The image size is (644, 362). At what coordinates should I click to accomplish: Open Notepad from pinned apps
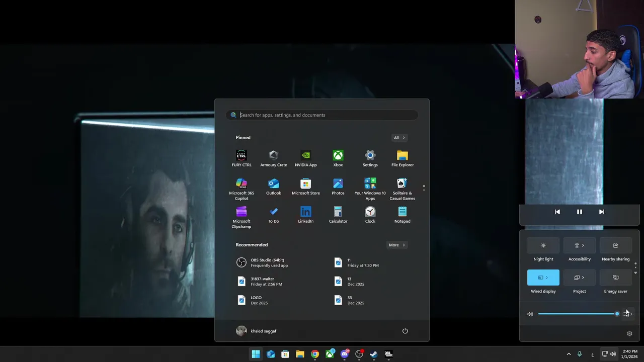(403, 215)
